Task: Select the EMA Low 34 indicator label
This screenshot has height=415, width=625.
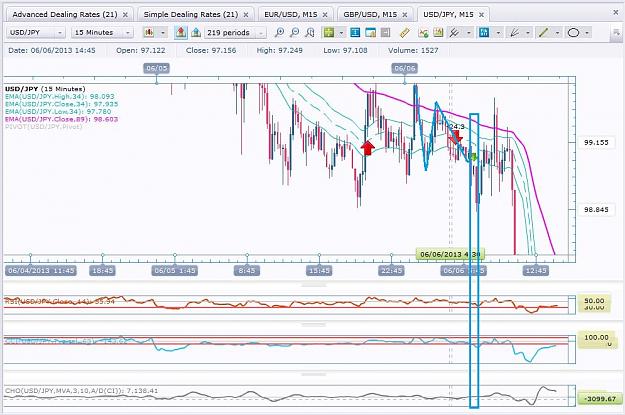Action: 58,112
